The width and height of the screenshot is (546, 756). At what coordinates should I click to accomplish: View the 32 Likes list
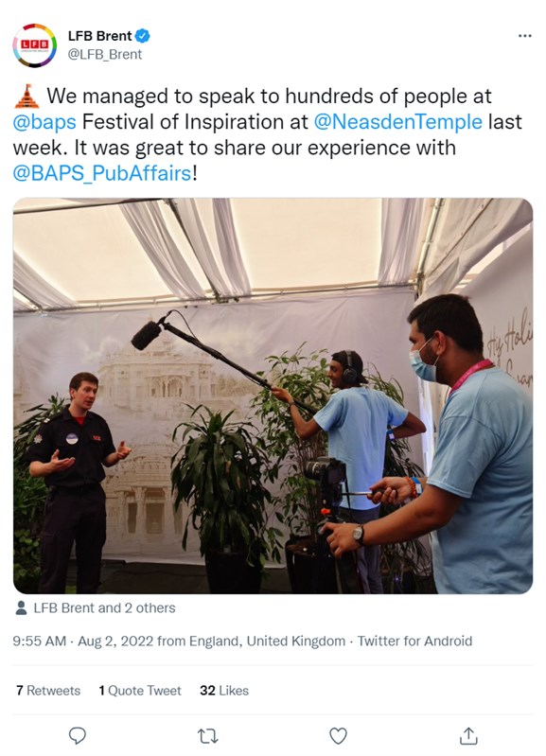(224, 691)
